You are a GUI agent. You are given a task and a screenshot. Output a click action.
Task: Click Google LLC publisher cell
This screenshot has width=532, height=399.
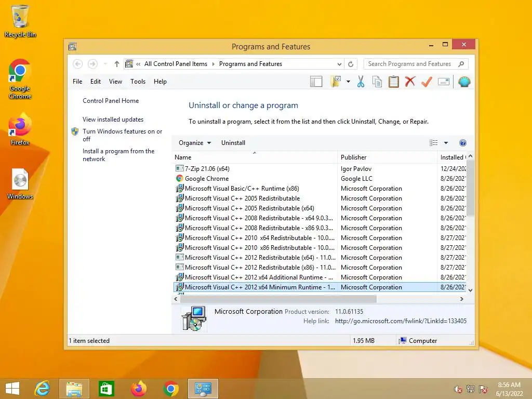click(356, 179)
